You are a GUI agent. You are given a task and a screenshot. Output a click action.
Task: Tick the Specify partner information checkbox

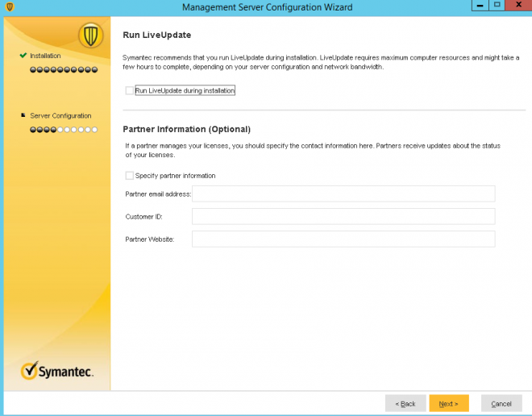click(129, 176)
